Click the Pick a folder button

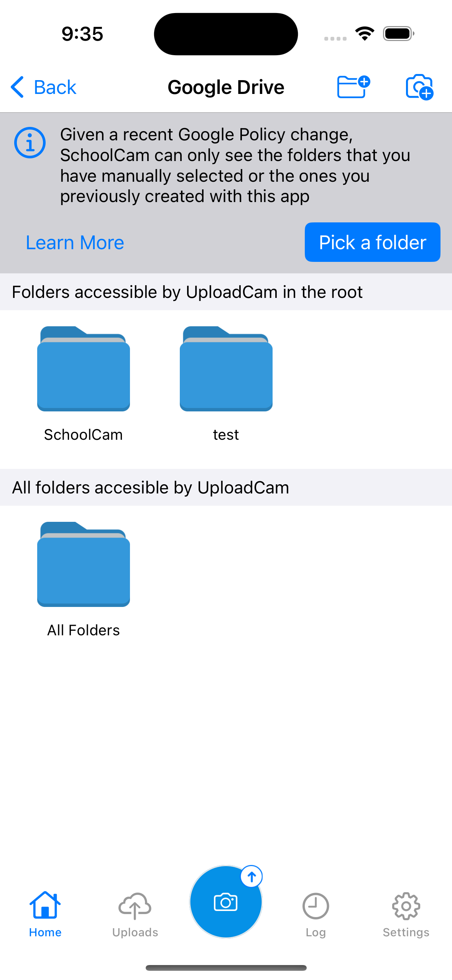tap(372, 242)
